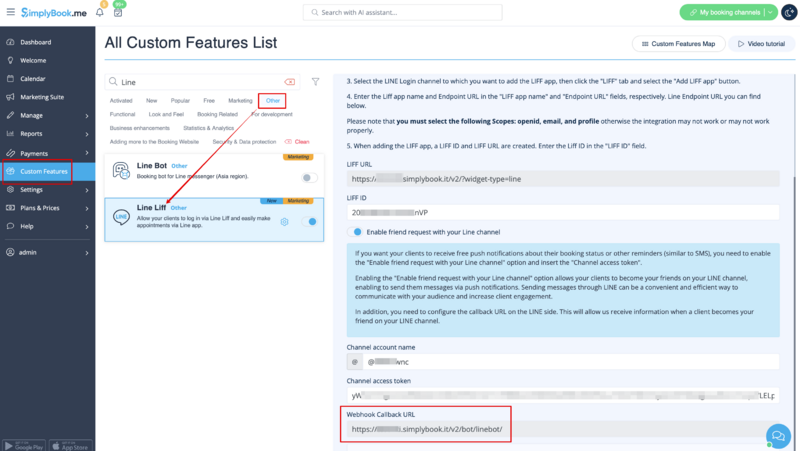Open Line Liff settings gear
This screenshot has height=451, width=800.
click(285, 221)
